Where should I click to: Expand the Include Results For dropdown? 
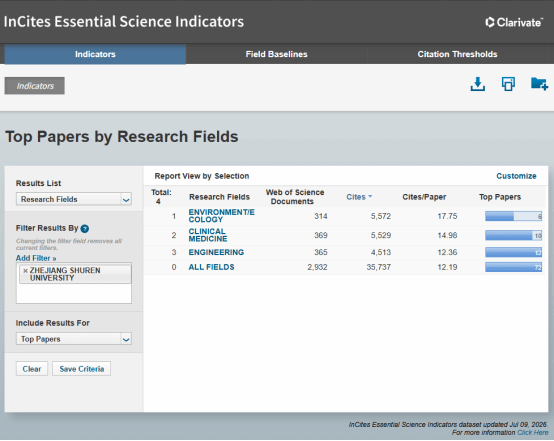74,339
